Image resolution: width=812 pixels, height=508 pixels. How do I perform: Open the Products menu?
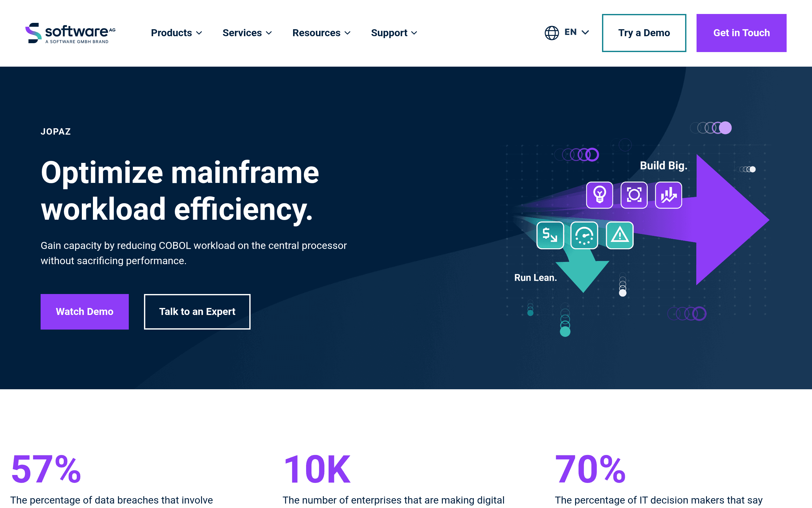point(176,33)
